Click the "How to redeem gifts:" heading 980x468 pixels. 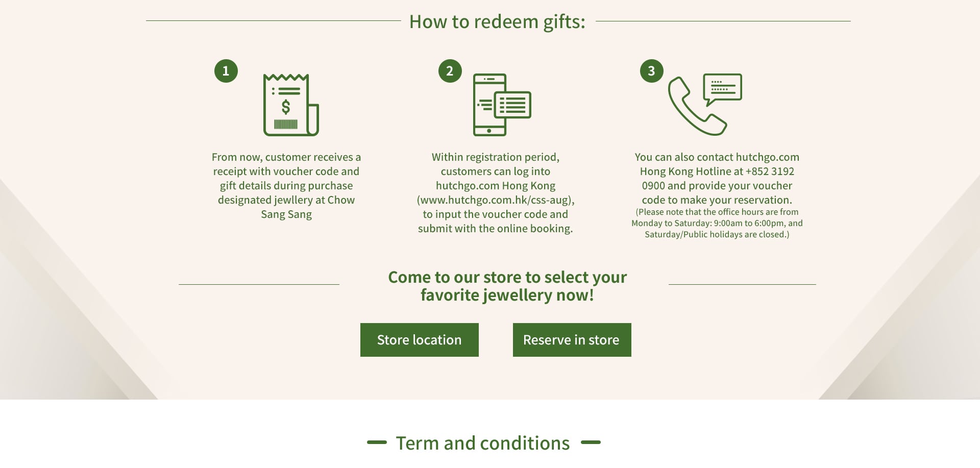pos(497,22)
